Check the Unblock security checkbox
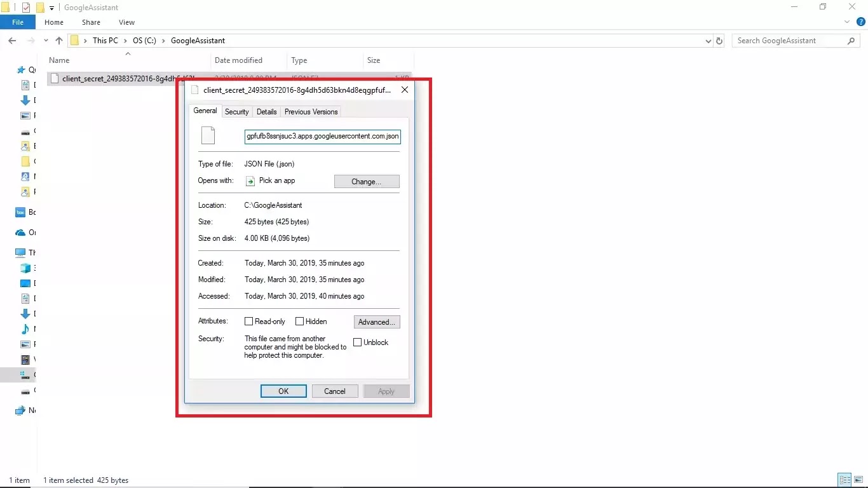This screenshot has height=488, width=868. pyautogui.click(x=358, y=342)
